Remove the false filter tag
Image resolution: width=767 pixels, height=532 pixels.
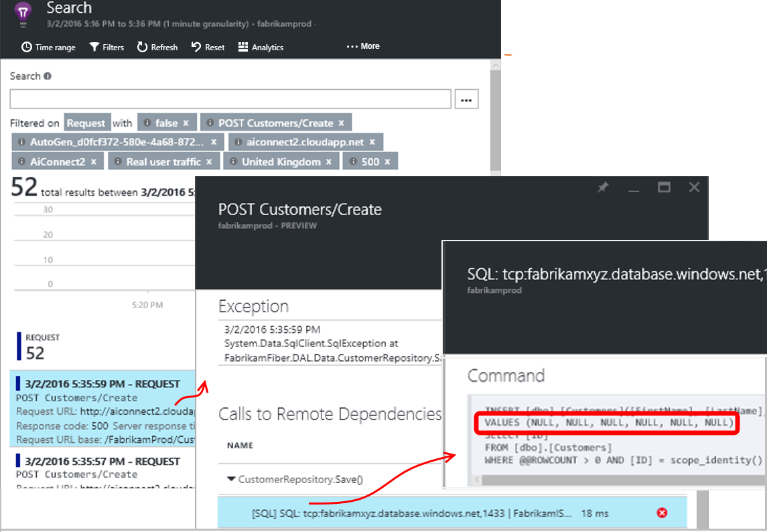tap(186, 123)
